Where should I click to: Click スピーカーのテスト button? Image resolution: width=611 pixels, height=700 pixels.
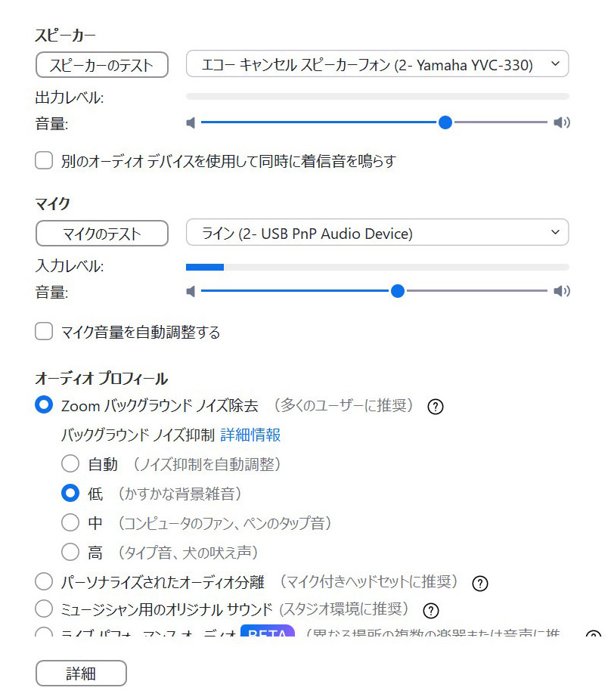point(101,65)
